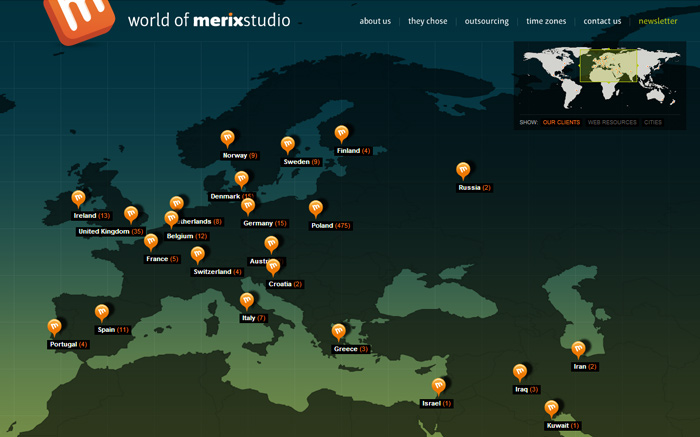Click the Switzerland (4) label
Image resolution: width=700 pixels, height=437 pixels.
coord(217,272)
